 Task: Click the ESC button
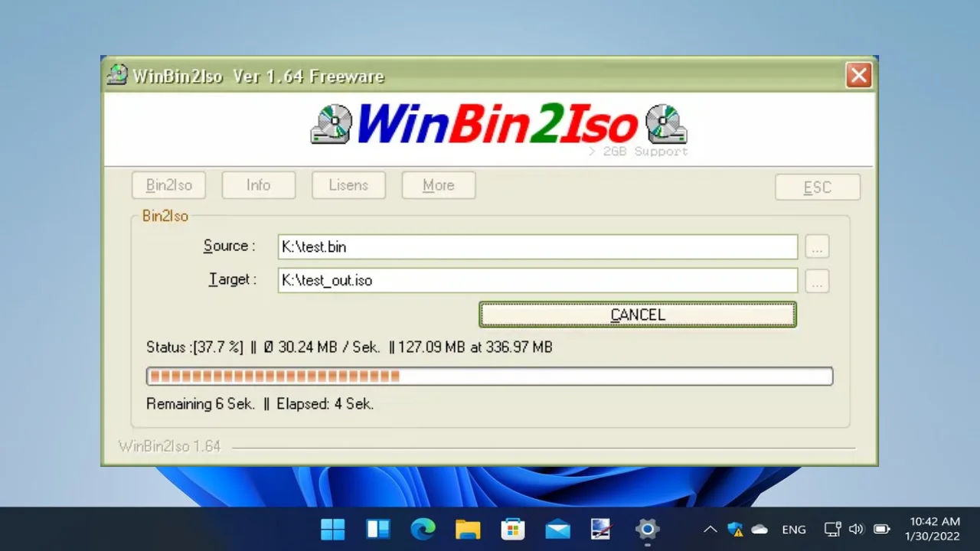point(818,187)
